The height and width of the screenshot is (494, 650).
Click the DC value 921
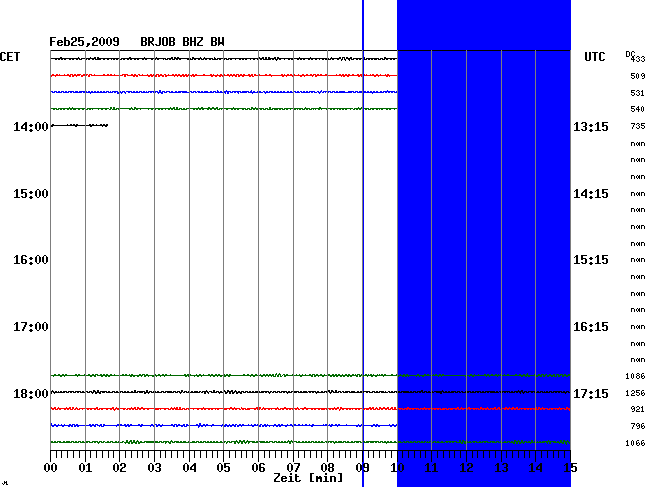[x=638, y=409]
